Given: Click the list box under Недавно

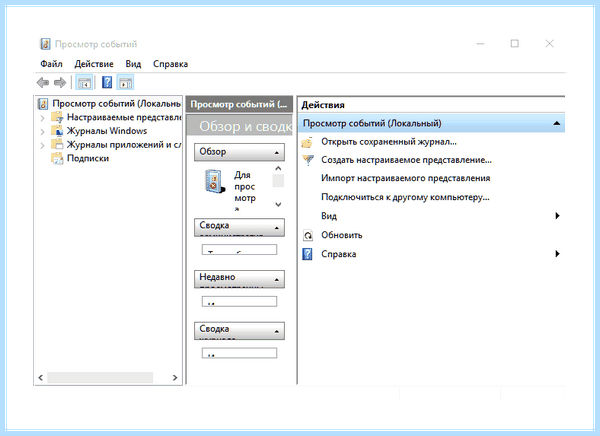Looking at the screenshot, I should click(x=239, y=301).
